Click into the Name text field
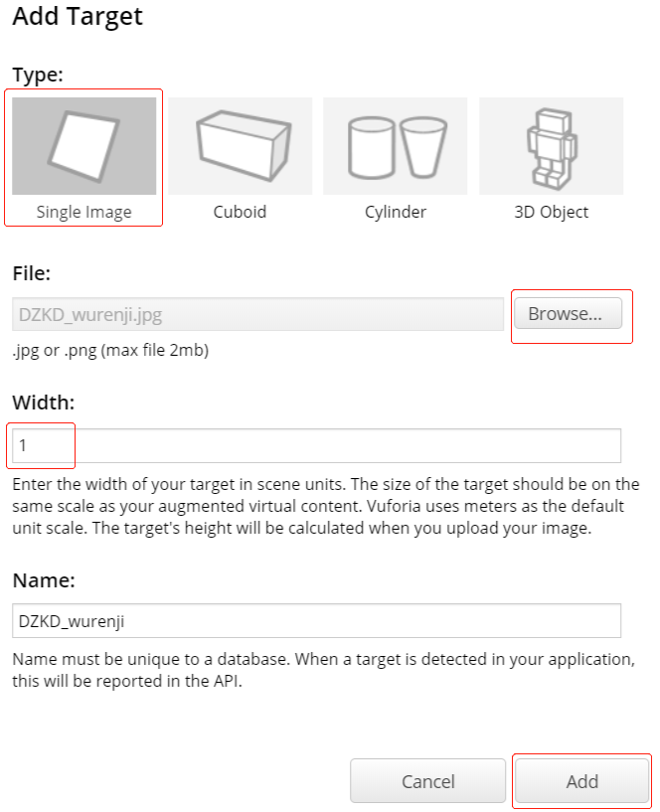Viewport: 660px width, 812px height. pos(318,621)
